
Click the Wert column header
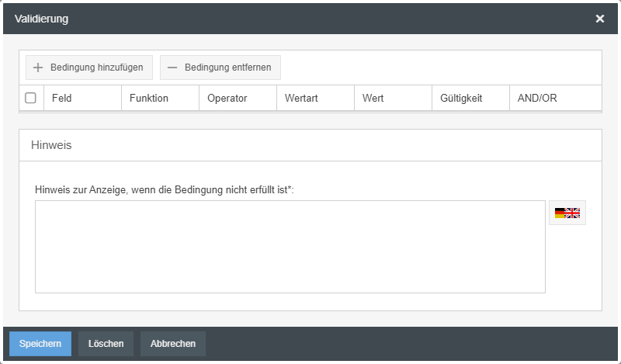373,99
